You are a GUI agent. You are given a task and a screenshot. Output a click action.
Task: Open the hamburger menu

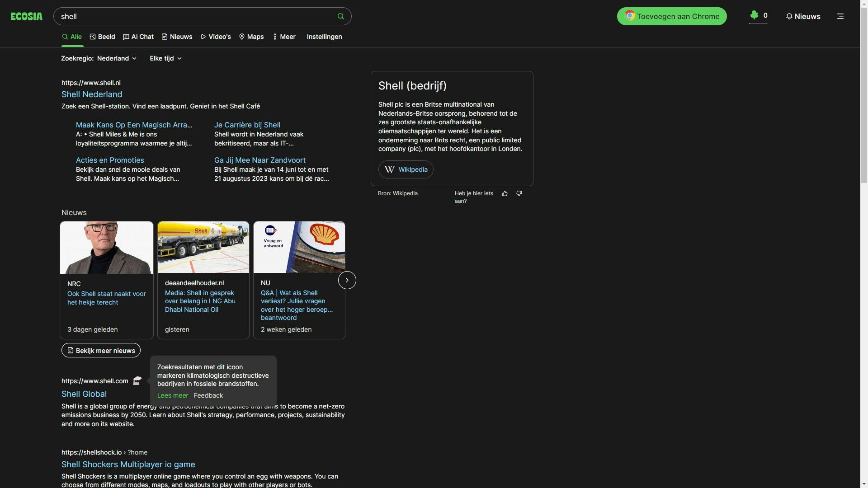tap(840, 16)
